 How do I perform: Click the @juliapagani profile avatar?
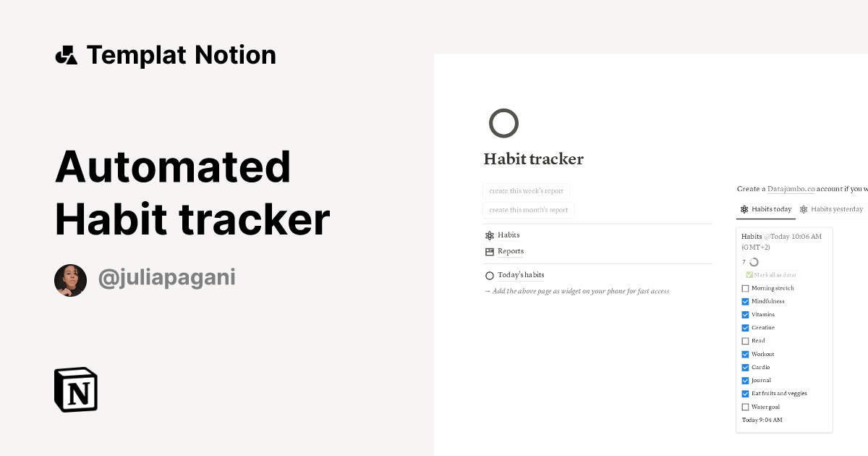[x=70, y=280]
